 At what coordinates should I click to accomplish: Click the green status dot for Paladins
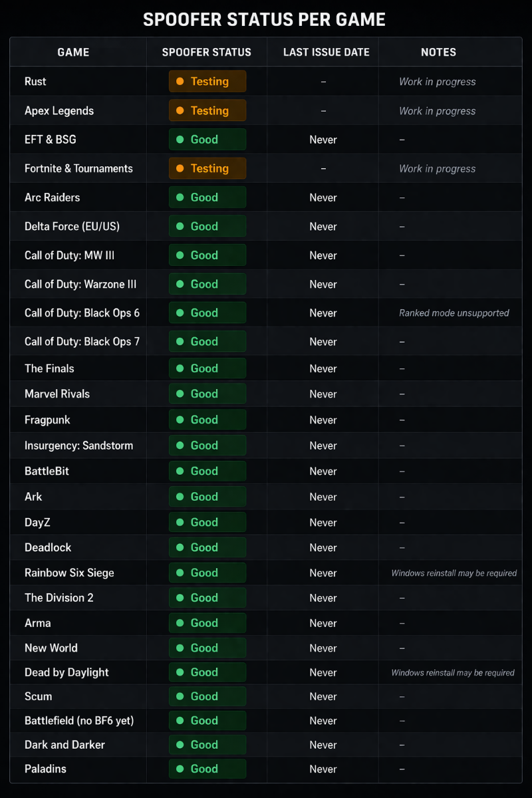coord(180,769)
